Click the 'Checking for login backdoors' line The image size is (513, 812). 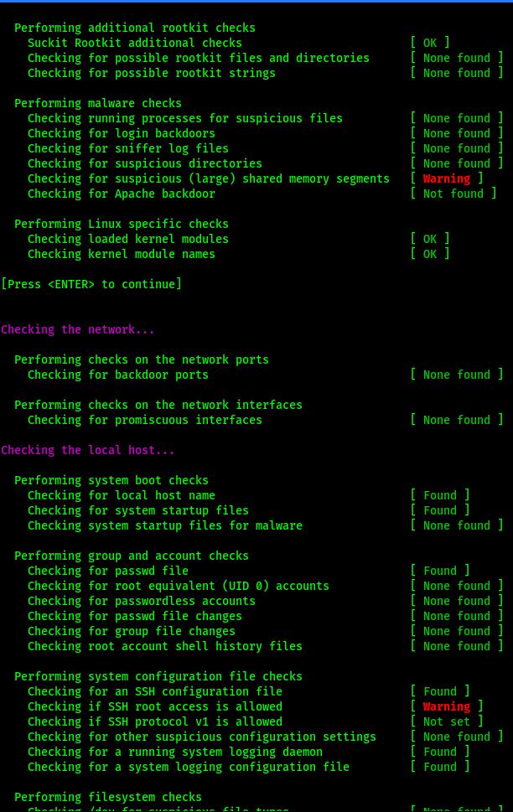coord(122,133)
